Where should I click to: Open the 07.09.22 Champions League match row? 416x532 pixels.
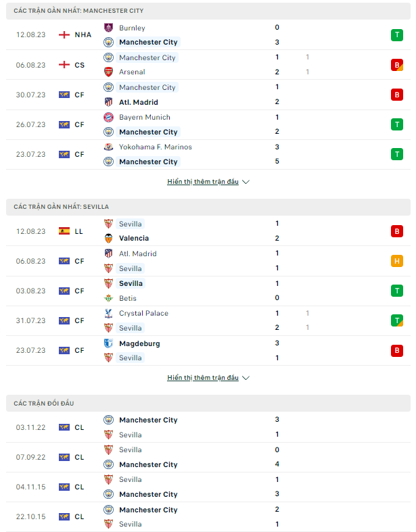[208, 457]
